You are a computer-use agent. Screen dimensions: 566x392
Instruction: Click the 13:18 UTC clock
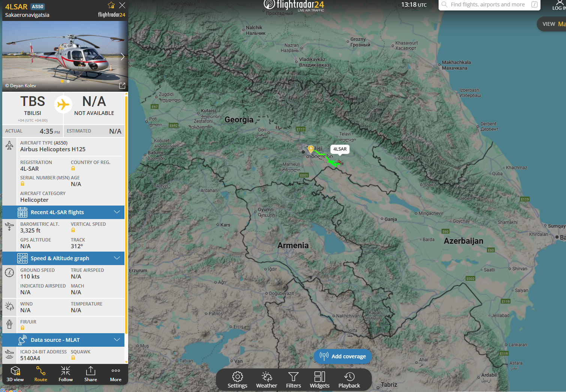click(x=414, y=4)
